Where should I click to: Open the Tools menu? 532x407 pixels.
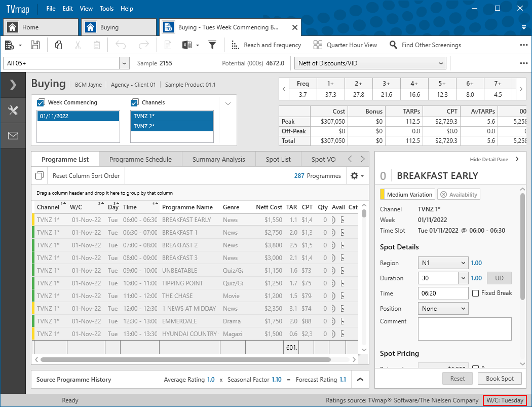click(x=106, y=9)
